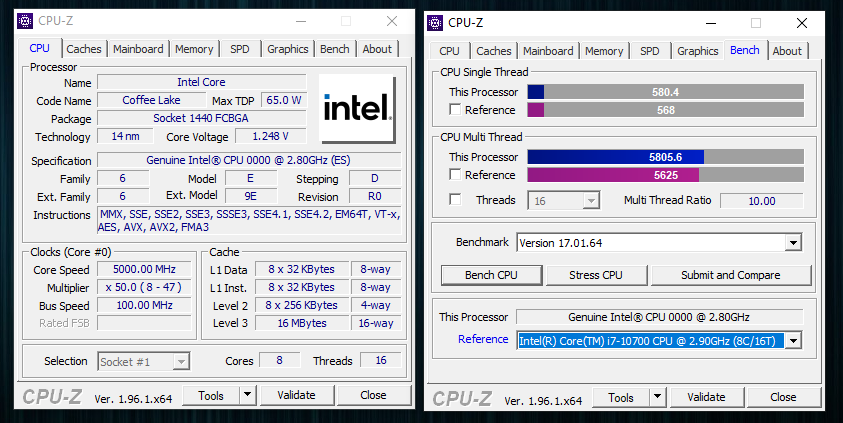Select CPU tab in left window
The height and width of the screenshot is (423, 843).
coord(39,48)
